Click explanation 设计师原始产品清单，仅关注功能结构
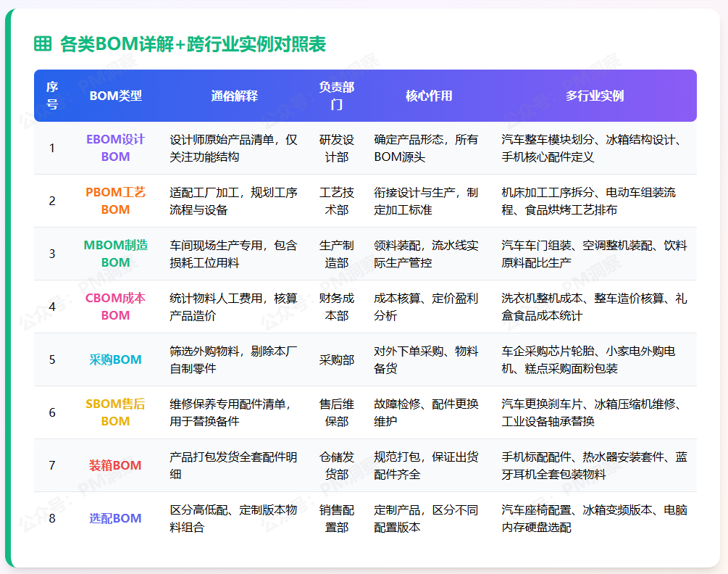 (x=233, y=148)
